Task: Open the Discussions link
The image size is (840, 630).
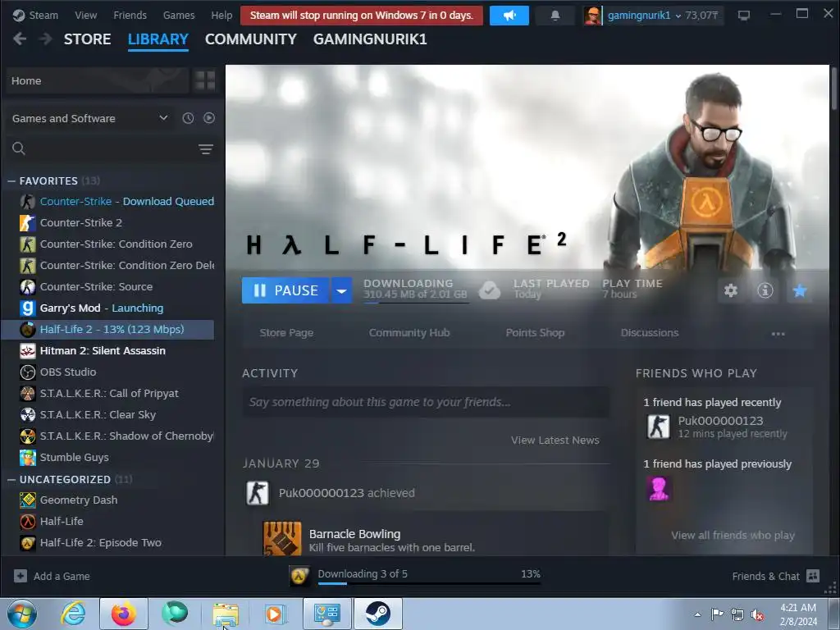Action: [x=650, y=333]
